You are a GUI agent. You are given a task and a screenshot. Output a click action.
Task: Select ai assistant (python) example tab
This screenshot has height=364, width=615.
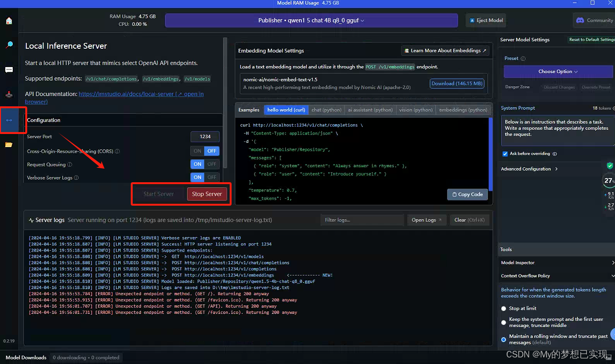click(370, 110)
